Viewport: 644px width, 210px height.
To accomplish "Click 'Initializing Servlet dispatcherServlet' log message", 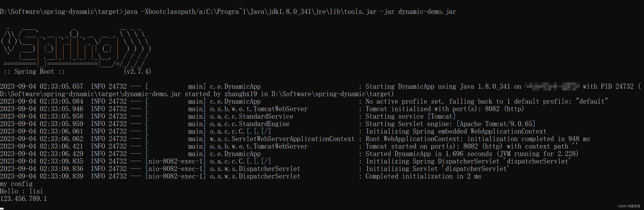I will tap(437, 169).
